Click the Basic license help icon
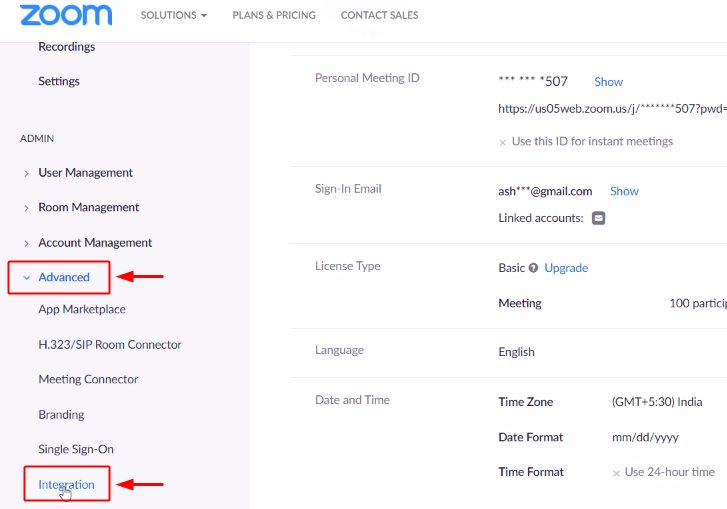 point(534,268)
